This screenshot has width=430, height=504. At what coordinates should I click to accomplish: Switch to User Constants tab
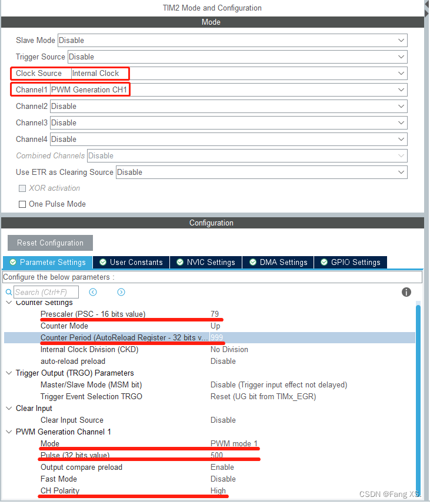(131, 262)
